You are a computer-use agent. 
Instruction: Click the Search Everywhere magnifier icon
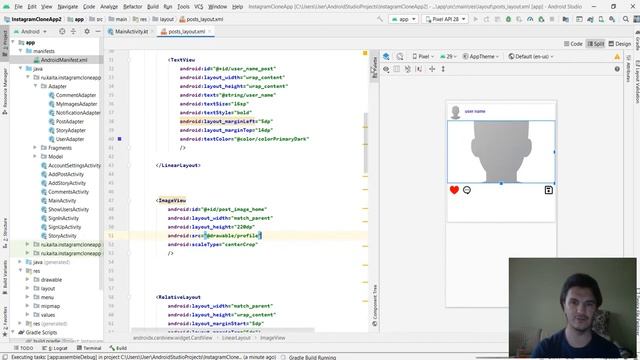626,19
